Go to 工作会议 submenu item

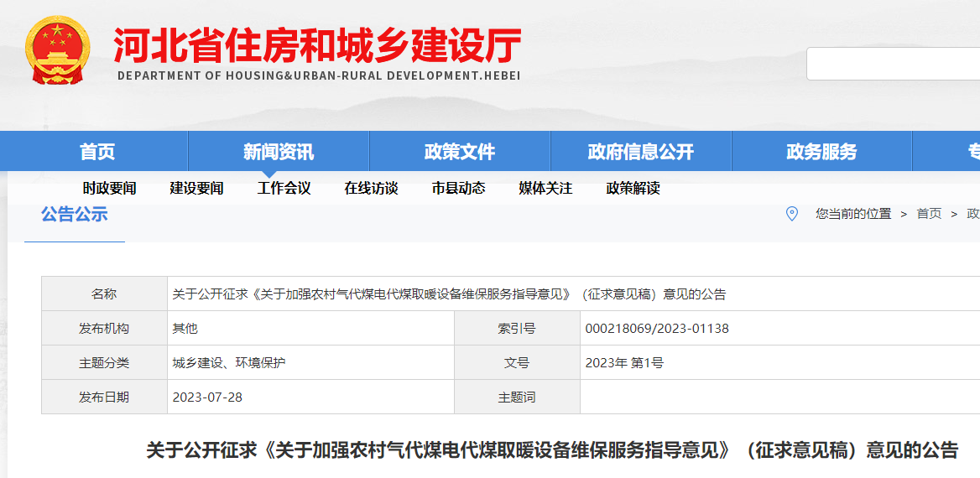coord(284,189)
